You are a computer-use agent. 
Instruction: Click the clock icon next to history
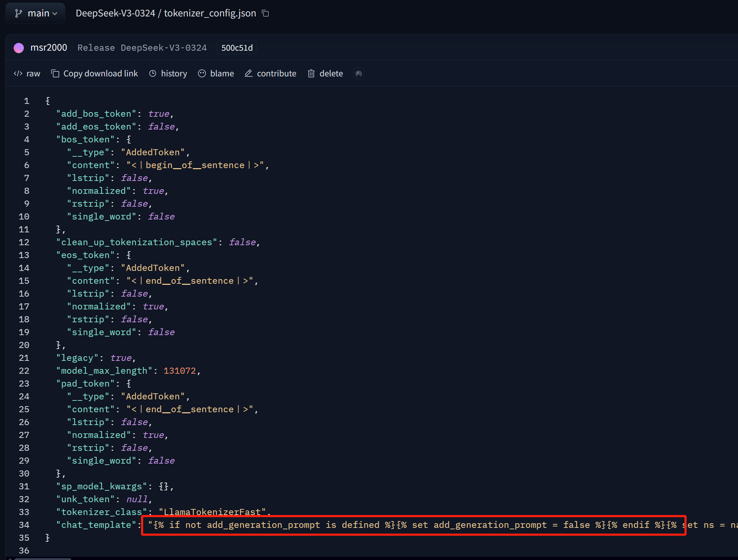point(152,74)
